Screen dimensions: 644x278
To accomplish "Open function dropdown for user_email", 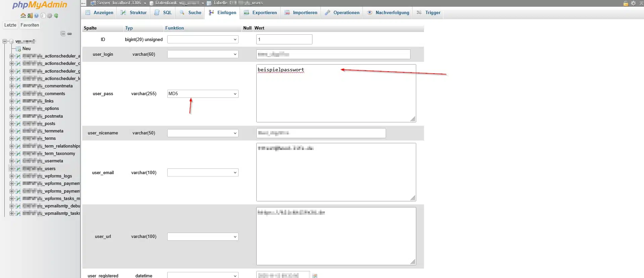I will (203, 172).
